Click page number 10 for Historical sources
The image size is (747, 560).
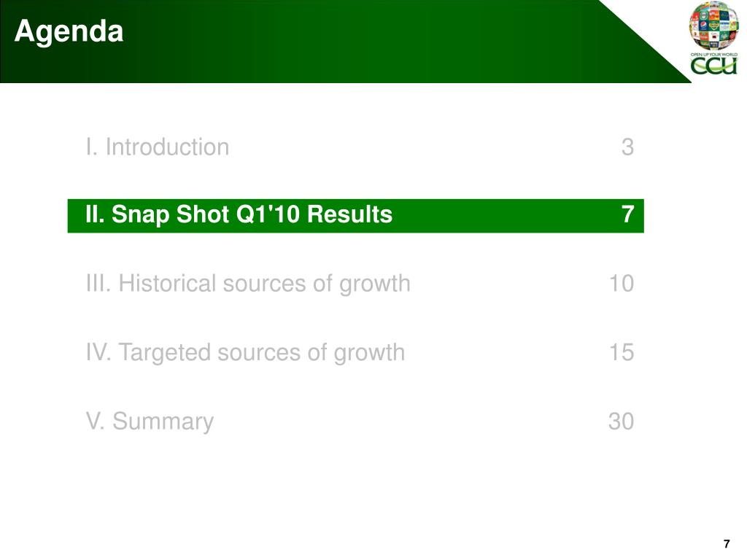pyautogui.click(x=622, y=284)
